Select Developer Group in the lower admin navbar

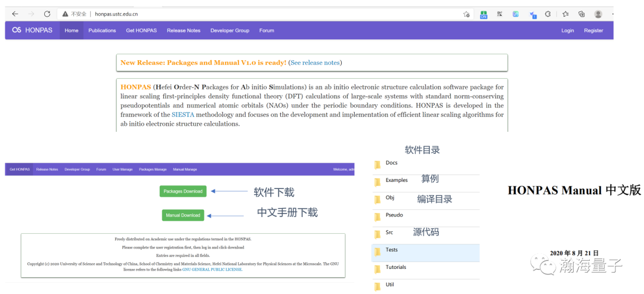coord(77,169)
